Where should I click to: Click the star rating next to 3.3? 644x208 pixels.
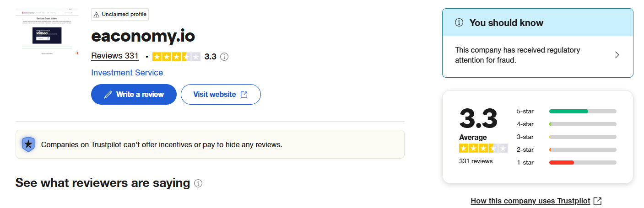pyautogui.click(x=176, y=57)
